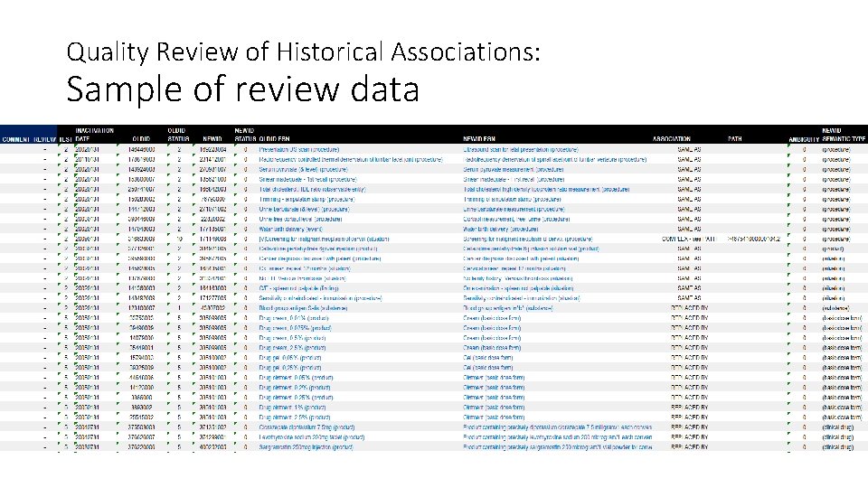Click 'REPLACED BY' in the Levothyroxine sodium row

(689, 437)
